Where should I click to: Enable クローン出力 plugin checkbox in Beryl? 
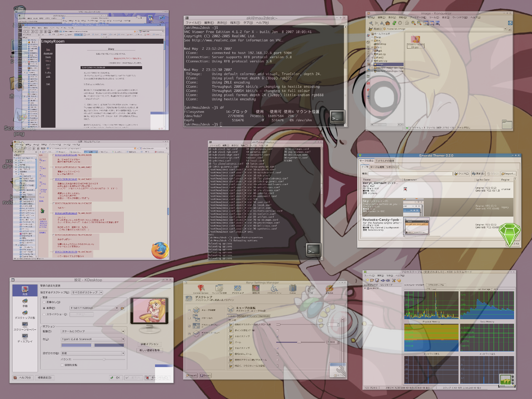pos(189,318)
